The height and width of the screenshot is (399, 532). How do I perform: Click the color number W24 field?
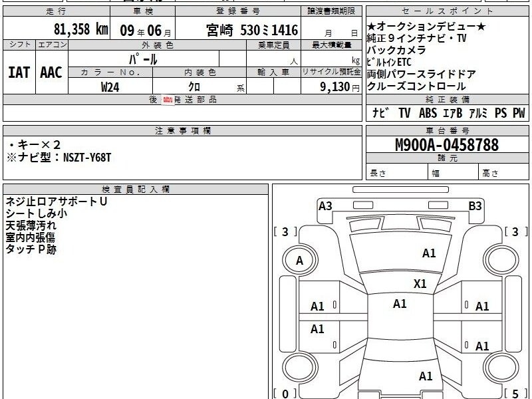coord(110,87)
